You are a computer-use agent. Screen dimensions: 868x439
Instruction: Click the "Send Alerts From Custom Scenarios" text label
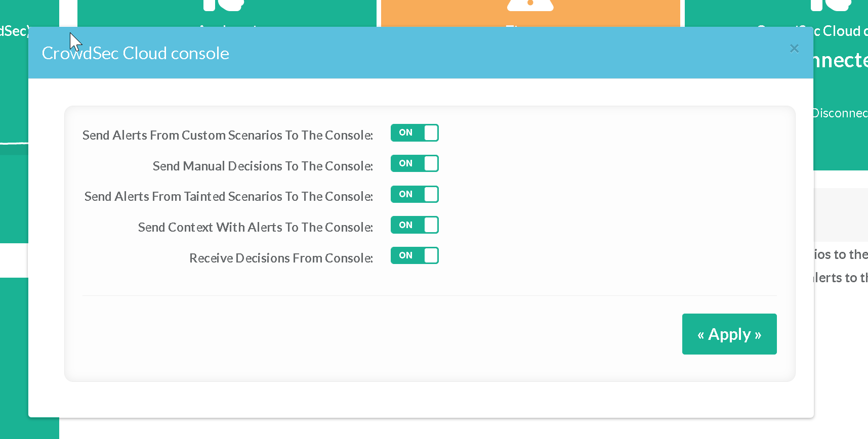click(x=227, y=136)
